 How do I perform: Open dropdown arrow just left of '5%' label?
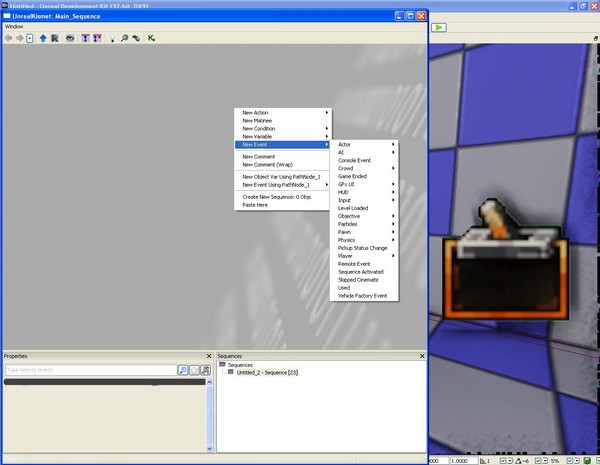click(545, 461)
